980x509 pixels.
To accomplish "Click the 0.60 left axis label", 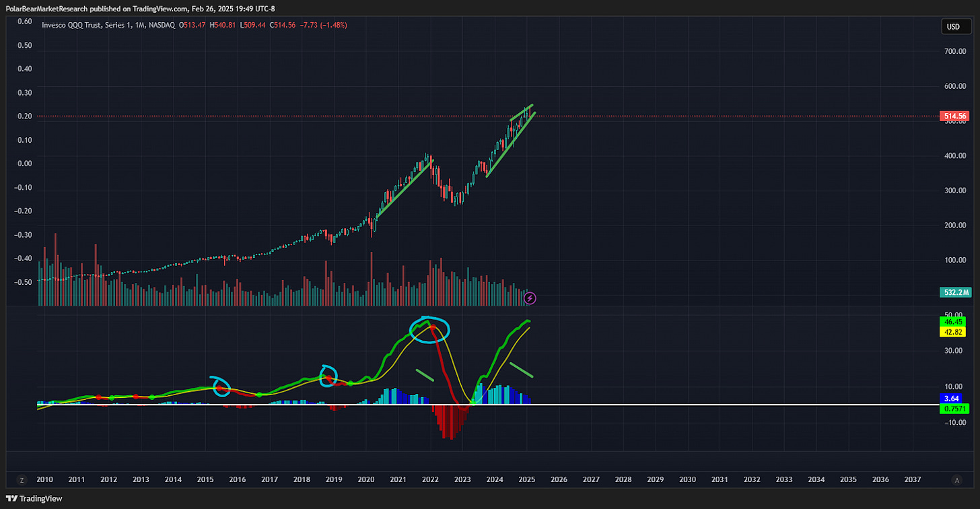I will (25, 22).
